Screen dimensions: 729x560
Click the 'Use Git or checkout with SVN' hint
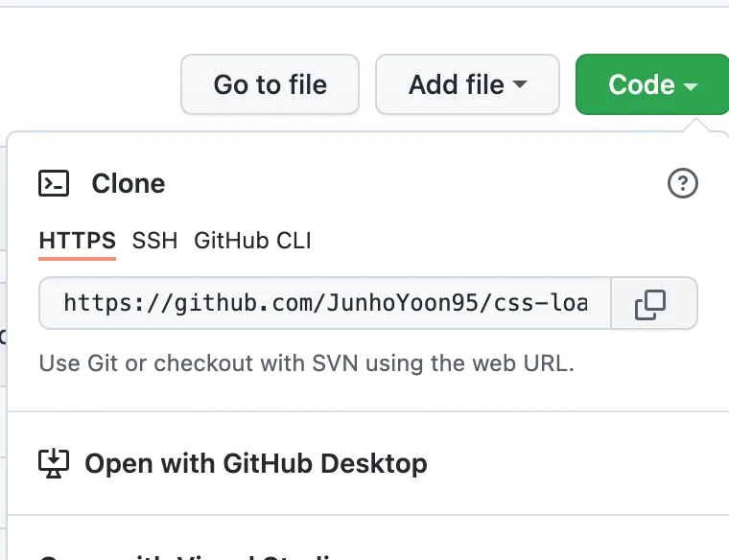(x=306, y=363)
